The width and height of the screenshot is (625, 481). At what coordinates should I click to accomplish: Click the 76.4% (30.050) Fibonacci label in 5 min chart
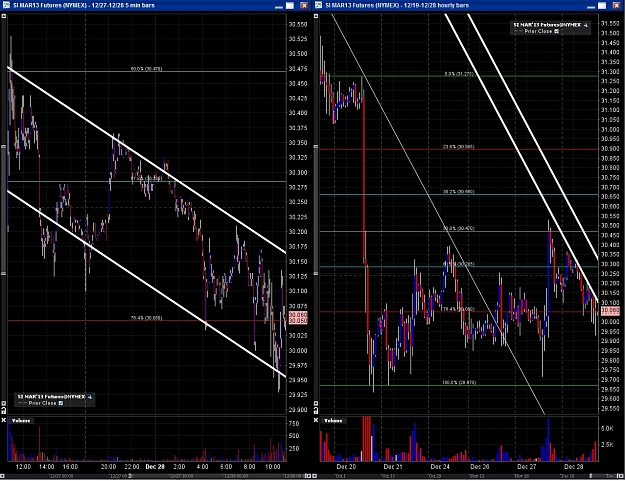click(146, 318)
